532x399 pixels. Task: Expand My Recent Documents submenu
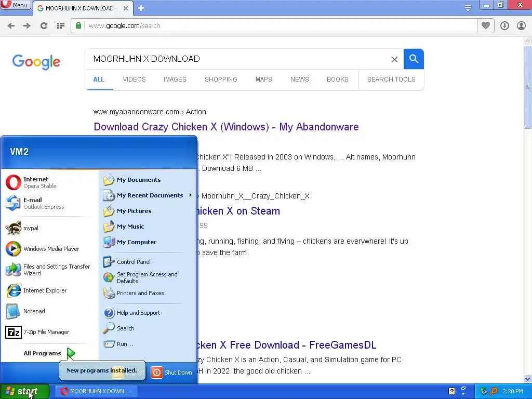pos(148,195)
